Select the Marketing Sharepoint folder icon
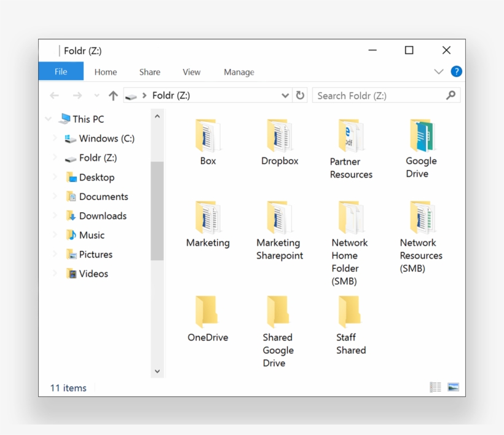 [x=280, y=217]
